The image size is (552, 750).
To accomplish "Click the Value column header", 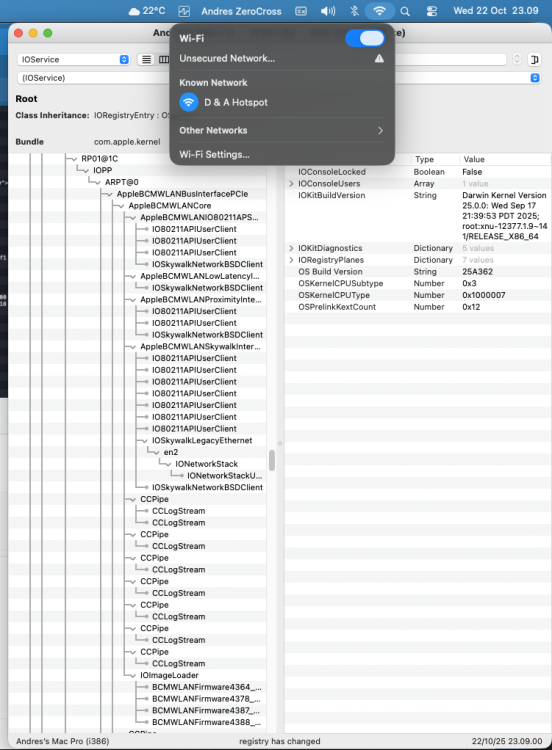I will point(505,159).
